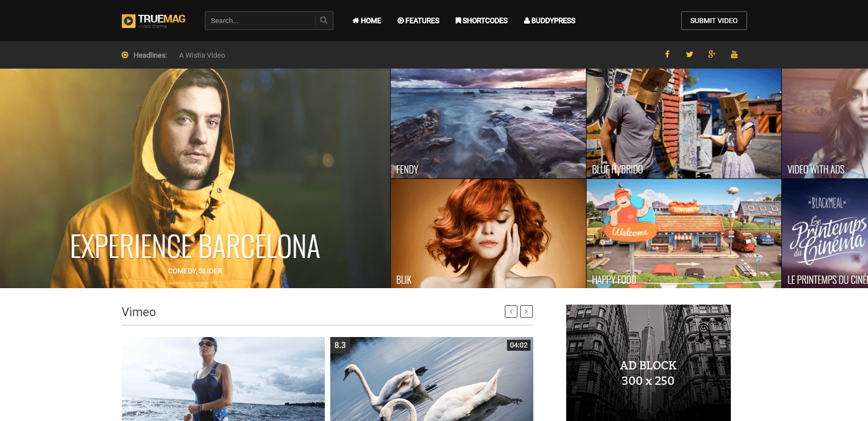Open the Google Plus social icon
Viewport: 868px width, 421px height.
(712, 54)
